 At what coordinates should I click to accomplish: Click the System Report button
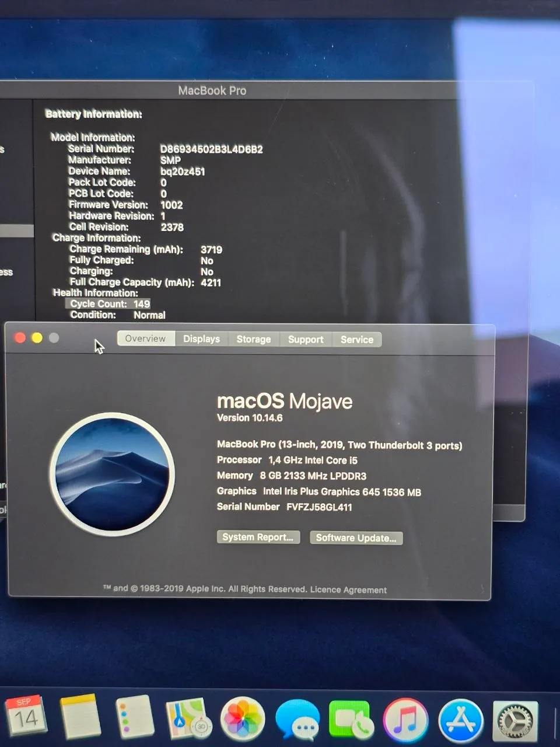258,537
